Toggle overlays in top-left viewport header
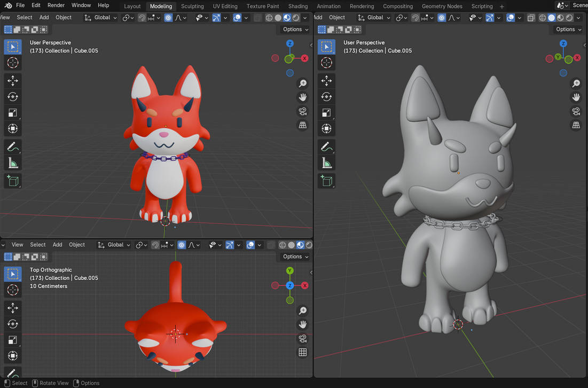The image size is (588, 388). [x=237, y=18]
